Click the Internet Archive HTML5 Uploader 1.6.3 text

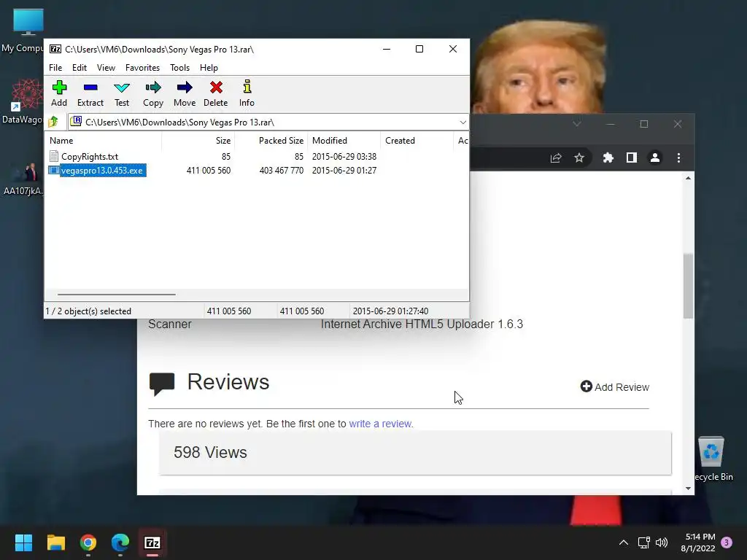tap(422, 324)
